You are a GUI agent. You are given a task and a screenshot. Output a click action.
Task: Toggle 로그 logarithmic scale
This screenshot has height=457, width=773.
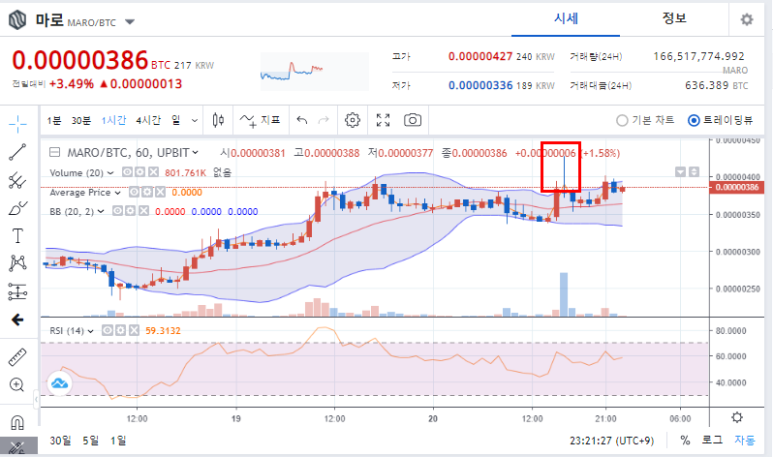(712, 440)
